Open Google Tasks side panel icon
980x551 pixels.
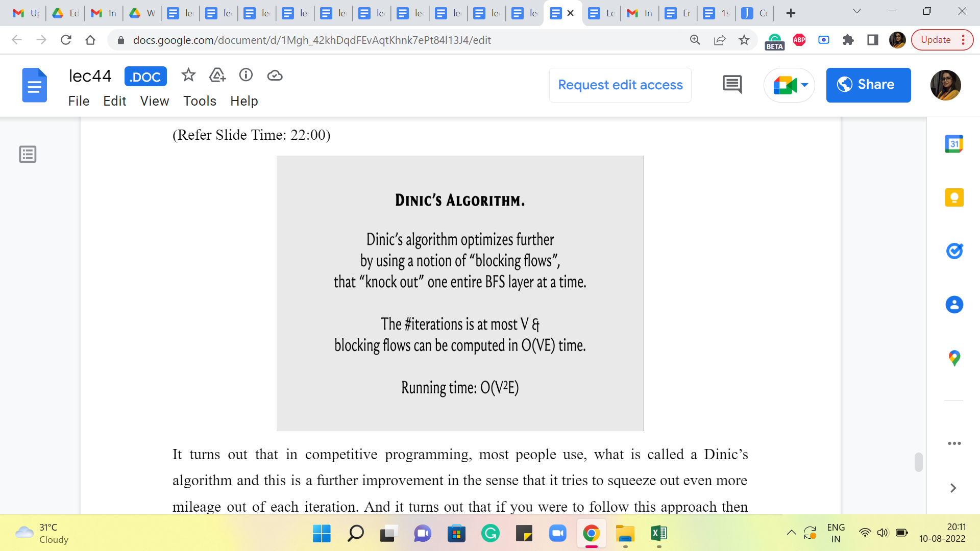click(x=954, y=251)
